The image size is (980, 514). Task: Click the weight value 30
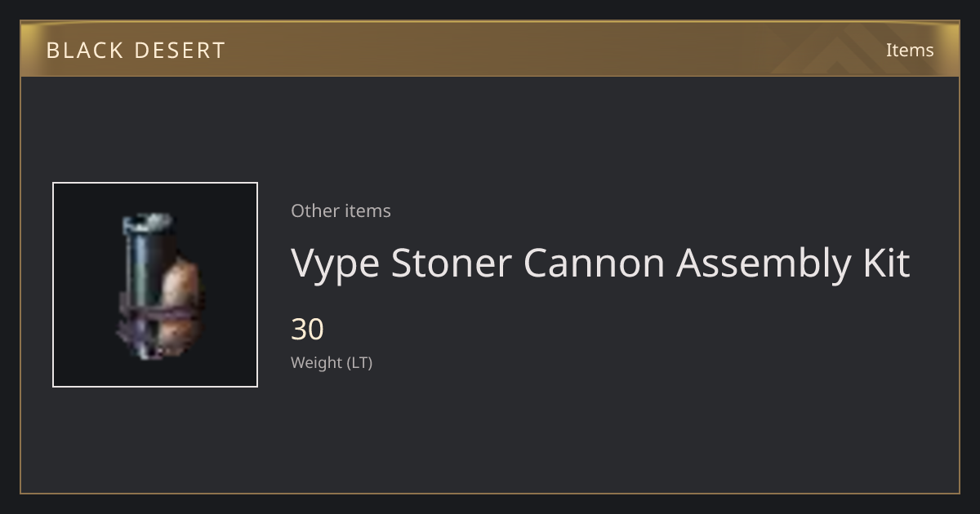click(x=308, y=330)
